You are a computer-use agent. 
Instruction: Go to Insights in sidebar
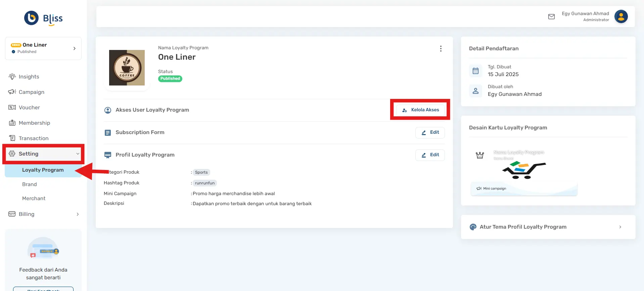click(29, 77)
